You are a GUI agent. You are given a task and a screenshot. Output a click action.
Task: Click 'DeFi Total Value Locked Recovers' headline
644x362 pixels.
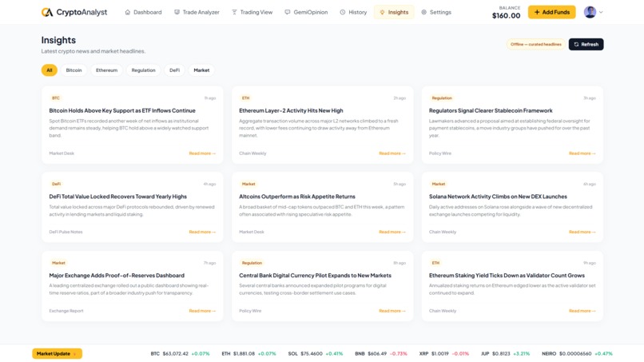[x=118, y=197]
